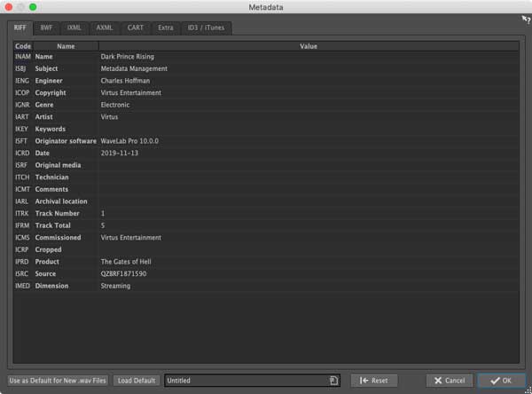Click the IENG code cell
This screenshot has height=394, width=532.
pyautogui.click(x=23, y=81)
